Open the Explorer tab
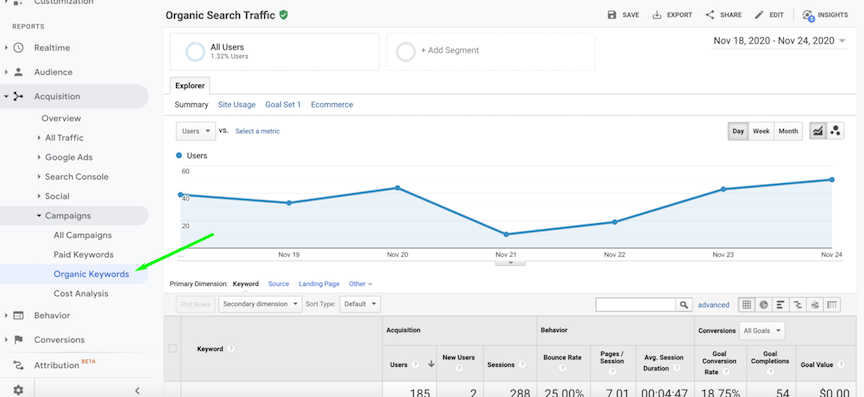 (x=190, y=86)
